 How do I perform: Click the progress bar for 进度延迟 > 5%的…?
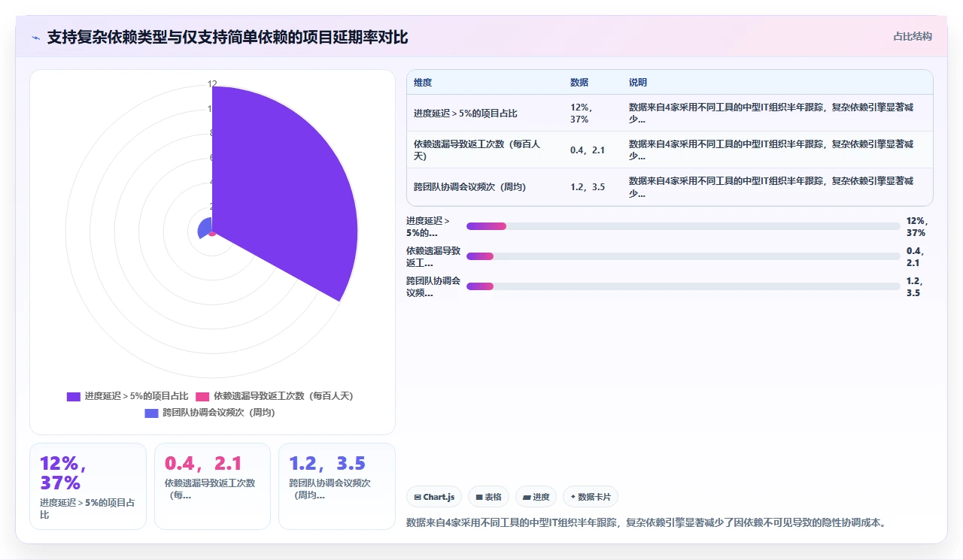(x=683, y=226)
